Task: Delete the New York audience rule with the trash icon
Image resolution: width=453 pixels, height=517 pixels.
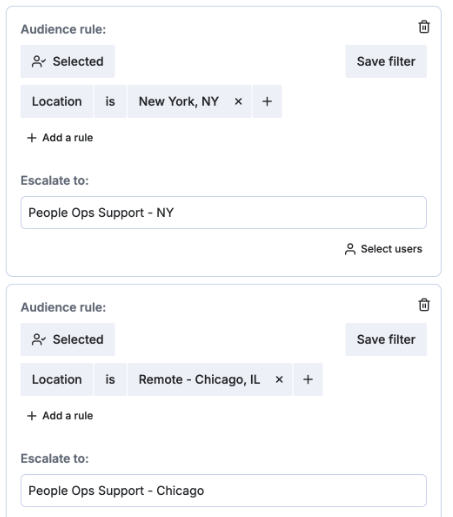Action: tap(424, 27)
